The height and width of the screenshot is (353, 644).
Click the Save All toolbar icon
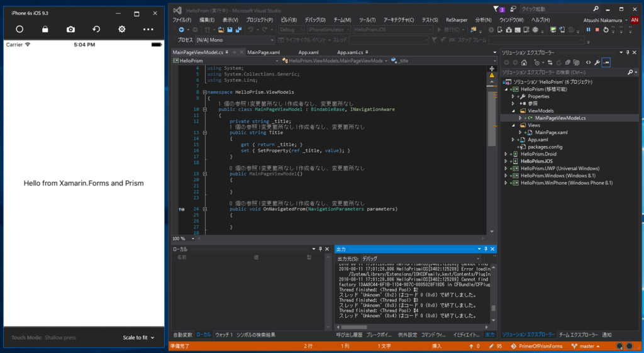point(238,30)
